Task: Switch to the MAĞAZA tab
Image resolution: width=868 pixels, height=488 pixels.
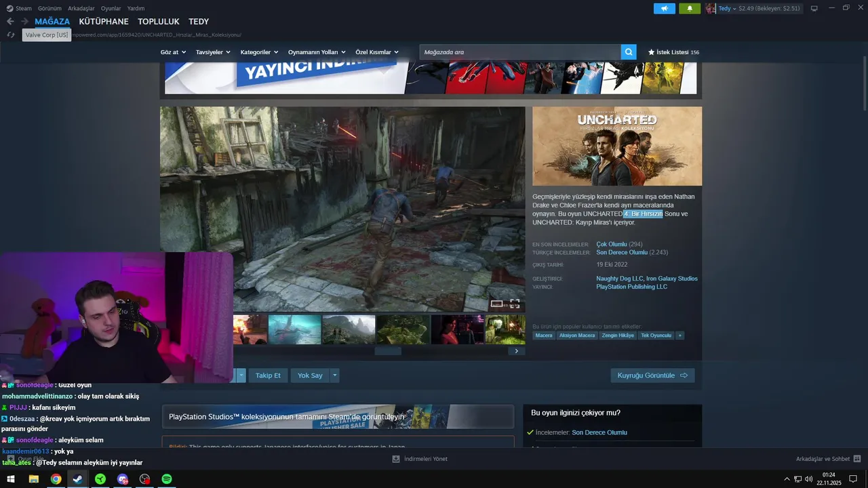Action: (52, 22)
